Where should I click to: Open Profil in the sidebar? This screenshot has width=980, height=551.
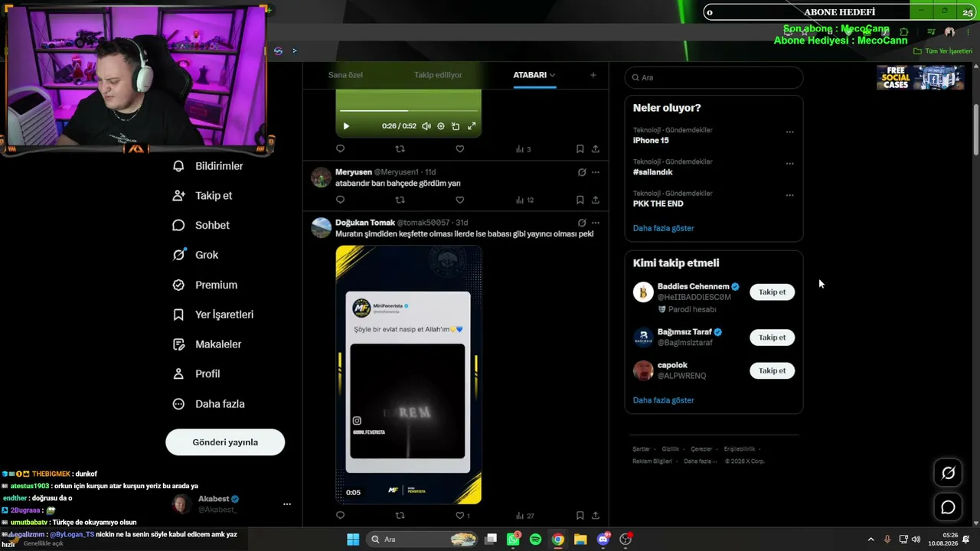[x=197, y=374]
